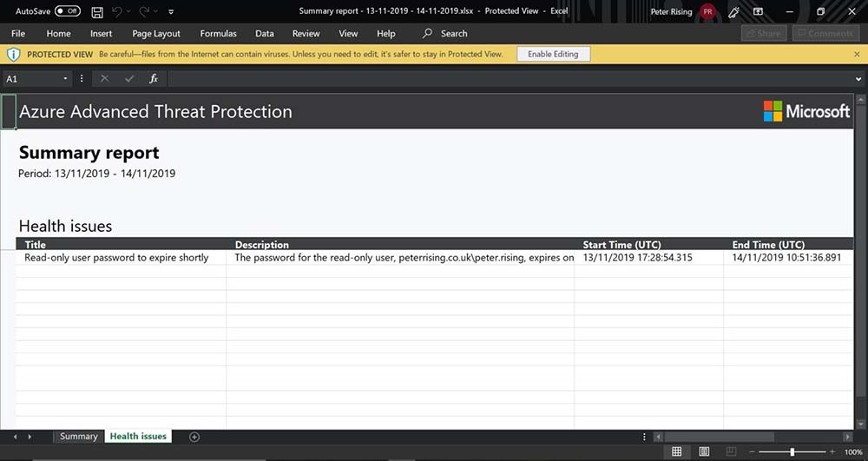Click zoom out minus button
The height and width of the screenshot is (461, 868).
point(752,451)
